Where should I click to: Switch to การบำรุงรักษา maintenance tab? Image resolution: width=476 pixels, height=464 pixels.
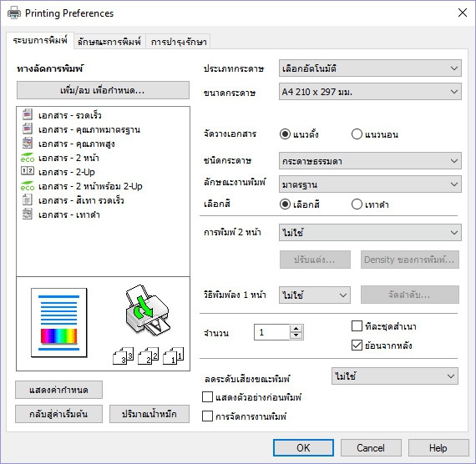(x=179, y=41)
